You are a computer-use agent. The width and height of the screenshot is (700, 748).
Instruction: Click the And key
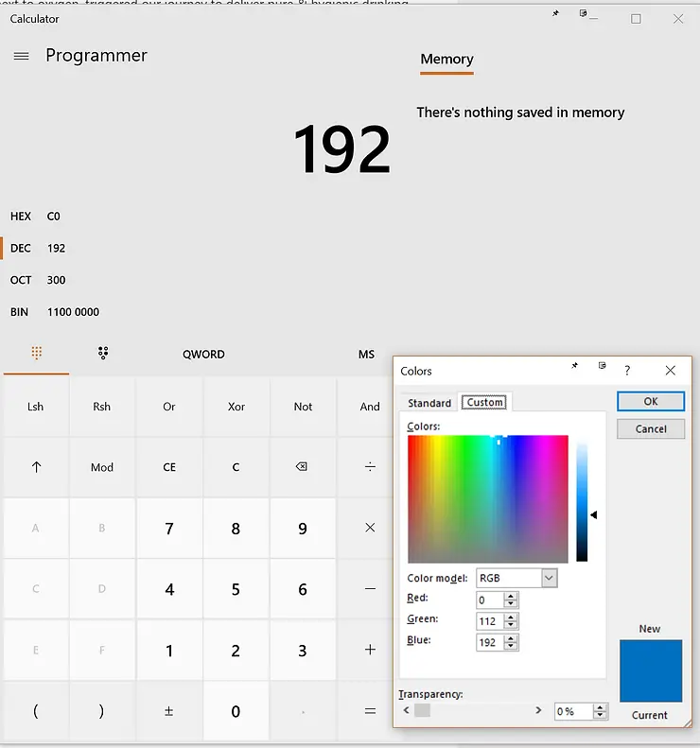point(370,407)
